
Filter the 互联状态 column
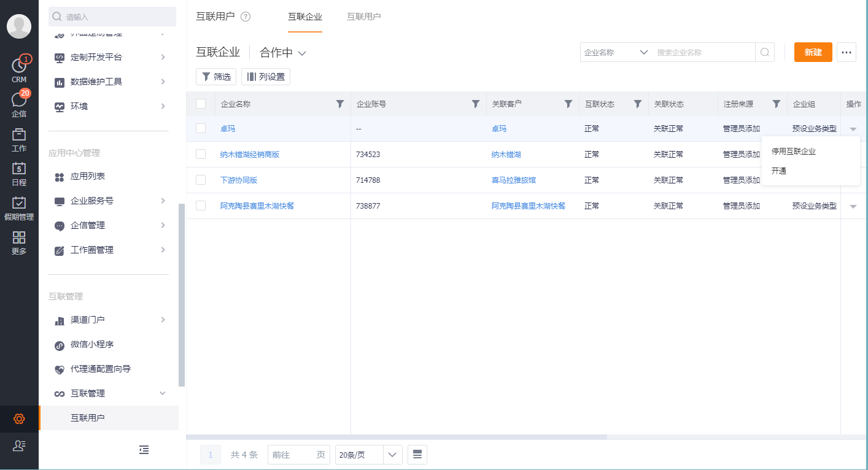(x=638, y=104)
